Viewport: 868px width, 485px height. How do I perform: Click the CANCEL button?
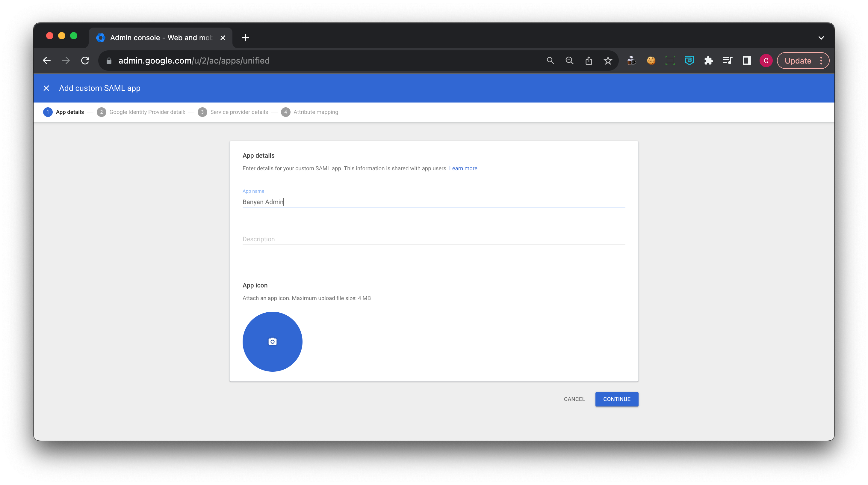574,399
